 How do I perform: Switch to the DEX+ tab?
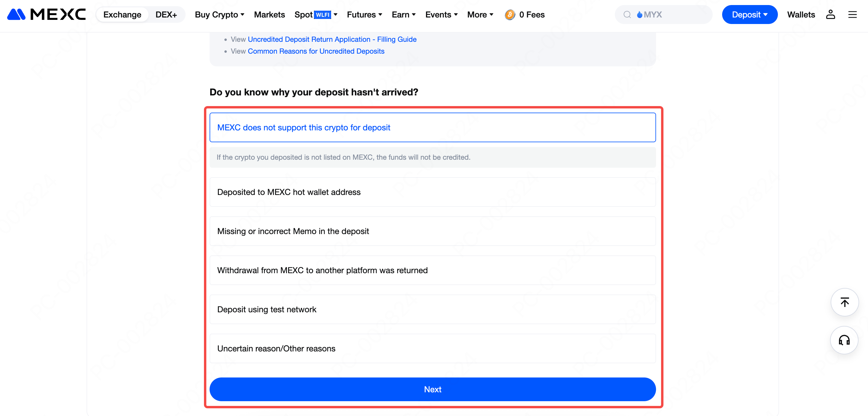[166, 15]
